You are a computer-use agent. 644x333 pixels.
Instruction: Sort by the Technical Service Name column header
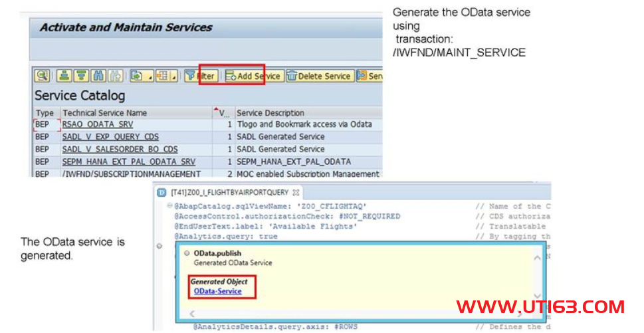pyautogui.click(x=105, y=113)
